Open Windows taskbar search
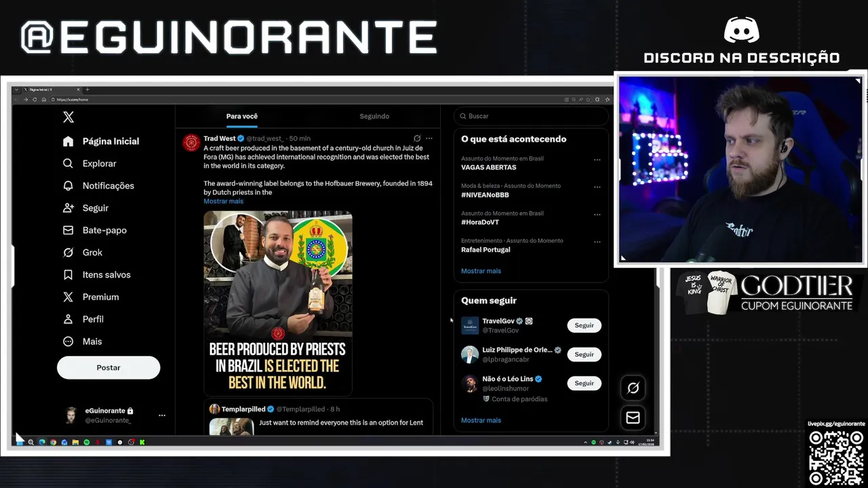Screen dimensions: 868x488 click(31, 443)
